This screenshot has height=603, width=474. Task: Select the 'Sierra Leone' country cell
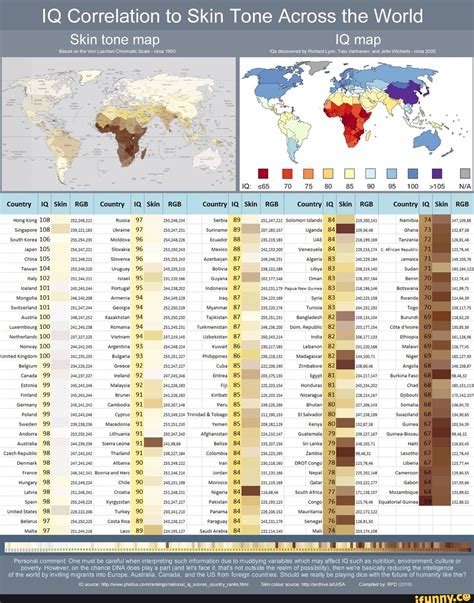118,443
